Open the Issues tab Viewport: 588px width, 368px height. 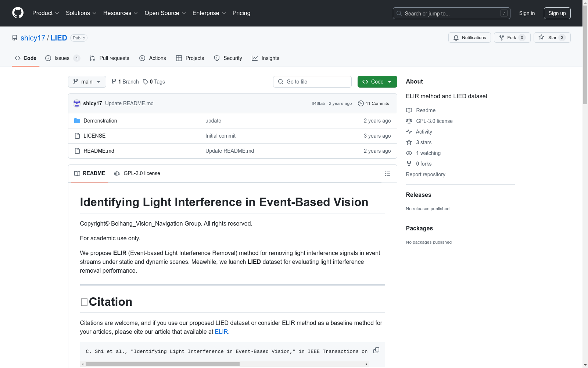click(62, 58)
